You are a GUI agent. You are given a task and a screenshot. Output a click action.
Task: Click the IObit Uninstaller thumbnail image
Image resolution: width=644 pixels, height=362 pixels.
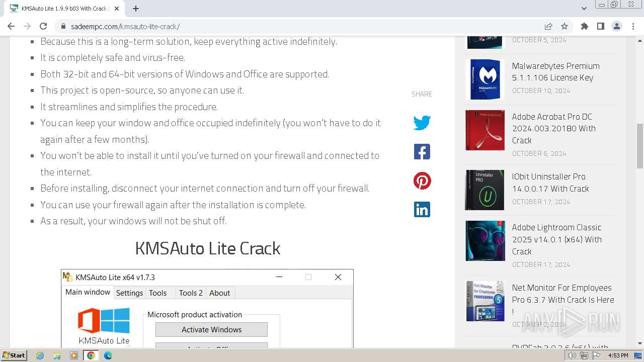pyautogui.click(x=485, y=190)
